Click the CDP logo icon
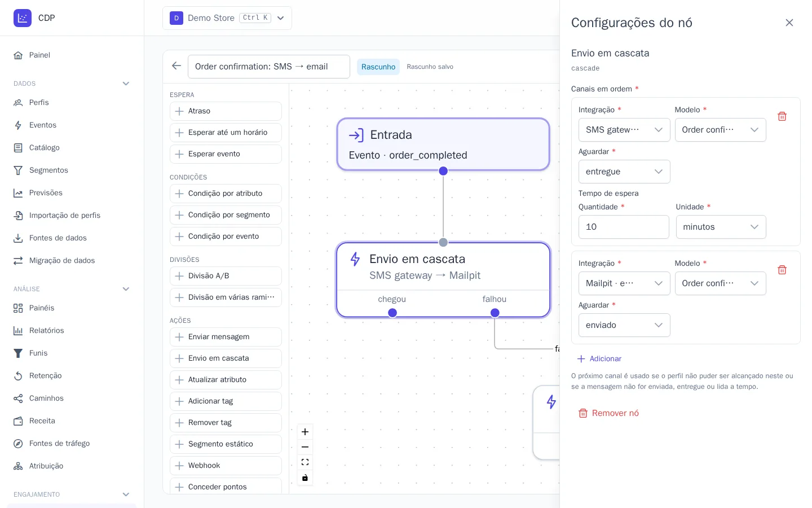812x508 pixels. [x=23, y=18]
